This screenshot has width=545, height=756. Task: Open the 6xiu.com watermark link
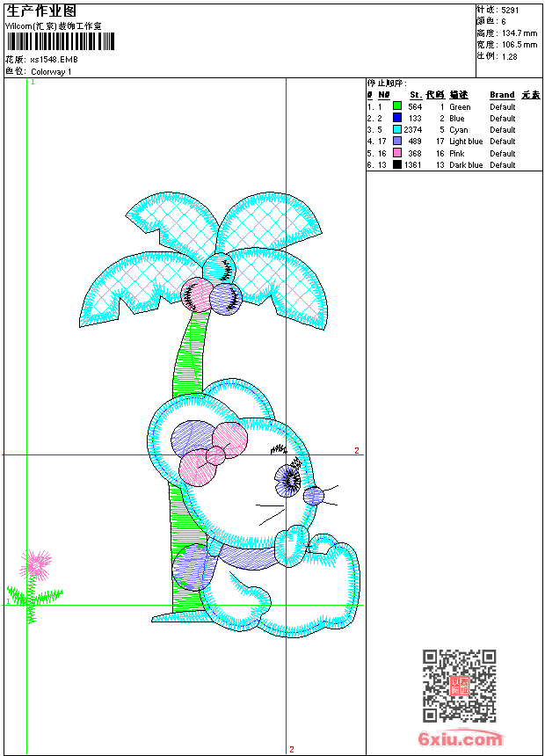pos(461,738)
